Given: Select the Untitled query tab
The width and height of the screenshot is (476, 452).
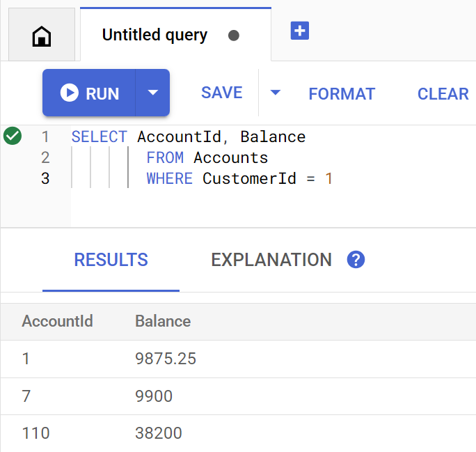Looking at the screenshot, I should point(154,36).
